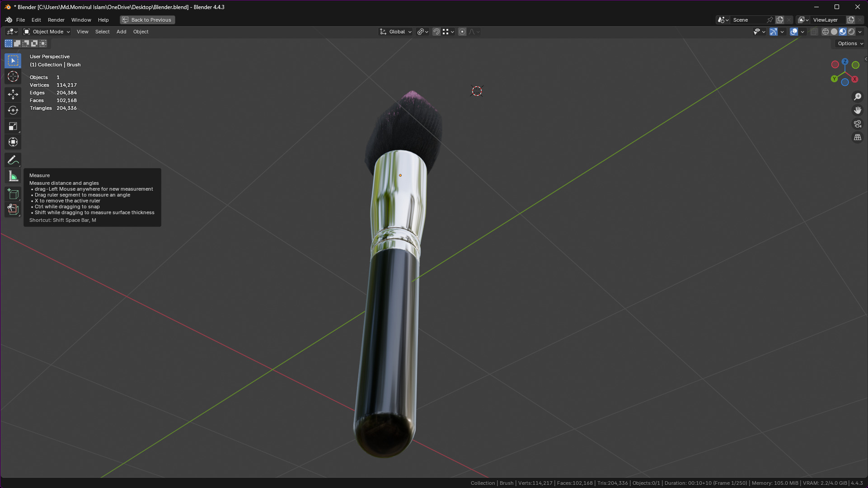Open the proportional falloff dropdown

(x=474, y=32)
